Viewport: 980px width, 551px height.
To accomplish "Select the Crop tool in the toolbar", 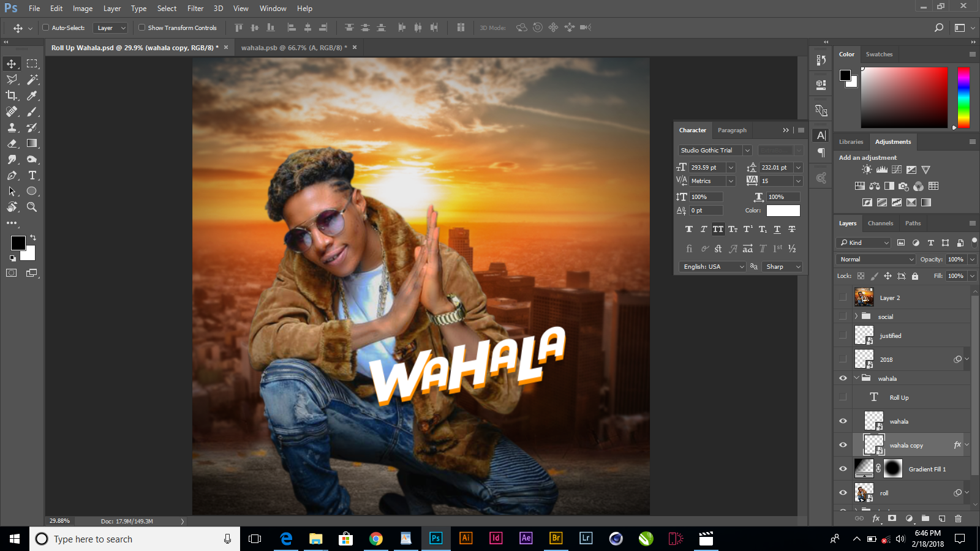I will 12,95.
